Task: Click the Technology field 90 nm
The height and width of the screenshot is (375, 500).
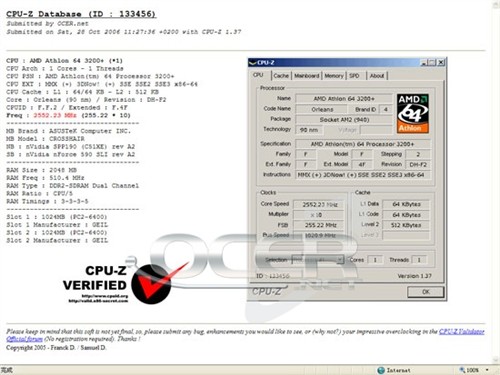Action: (x=309, y=130)
